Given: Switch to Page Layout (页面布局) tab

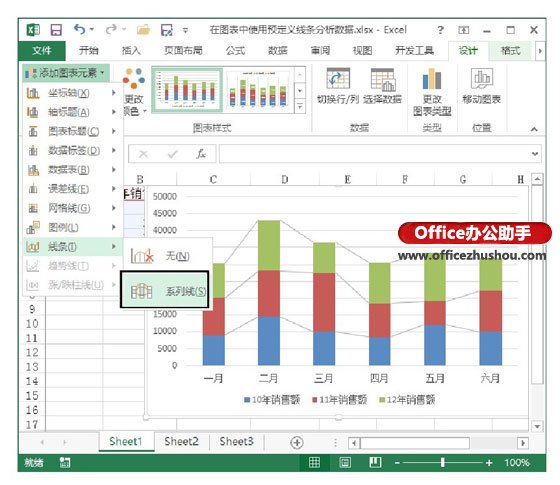Looking at the screenshot, I should [183, 51].
